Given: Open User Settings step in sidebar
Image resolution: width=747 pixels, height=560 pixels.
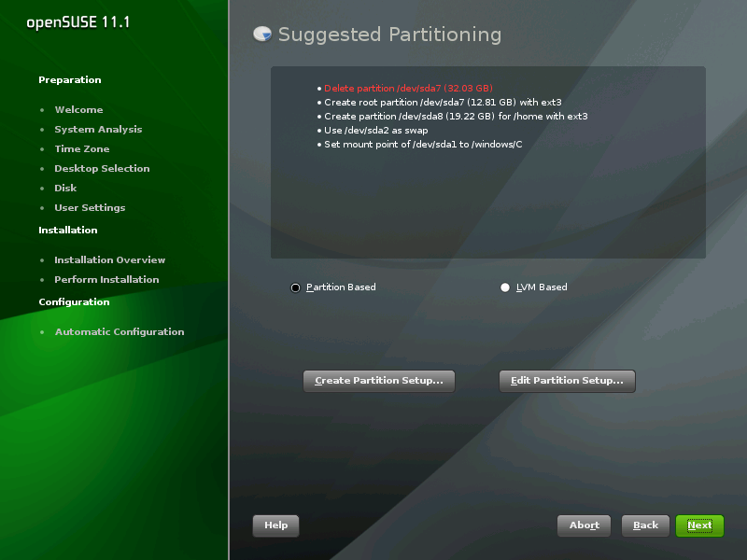Looking at the screenshot, I should click(x=90, y=208).
